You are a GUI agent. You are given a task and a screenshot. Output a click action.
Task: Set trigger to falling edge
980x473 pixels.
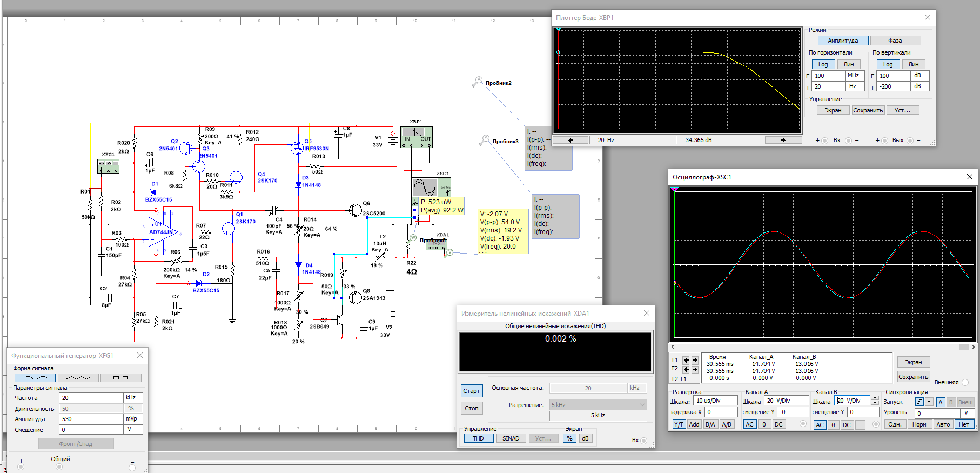[x=929, y=402]
